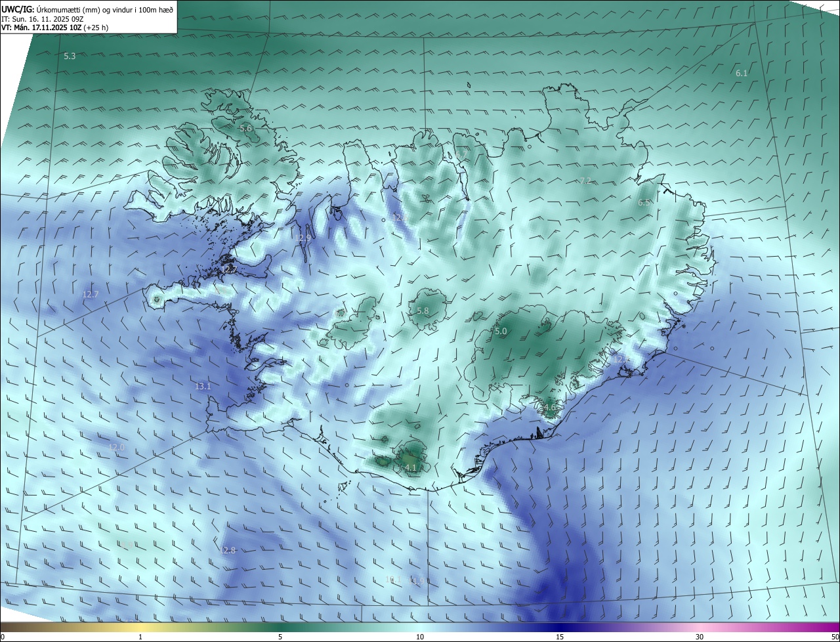Click the 6.7 value label on the map

461,155
